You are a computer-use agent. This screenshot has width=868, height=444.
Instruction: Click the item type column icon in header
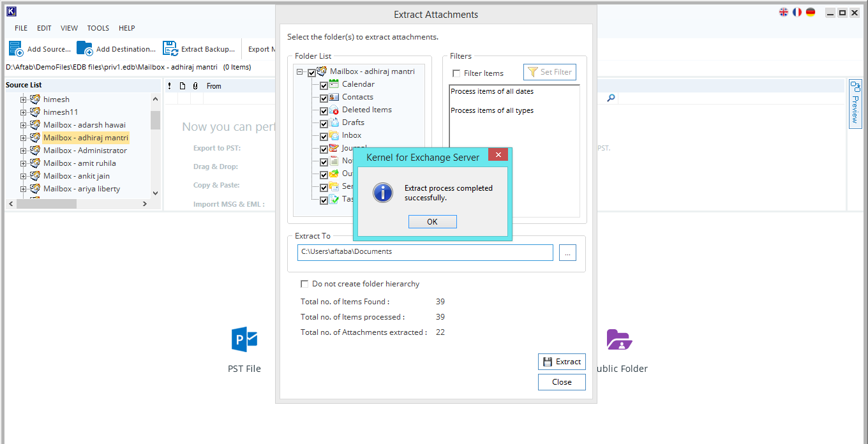[x=182, y=85]
